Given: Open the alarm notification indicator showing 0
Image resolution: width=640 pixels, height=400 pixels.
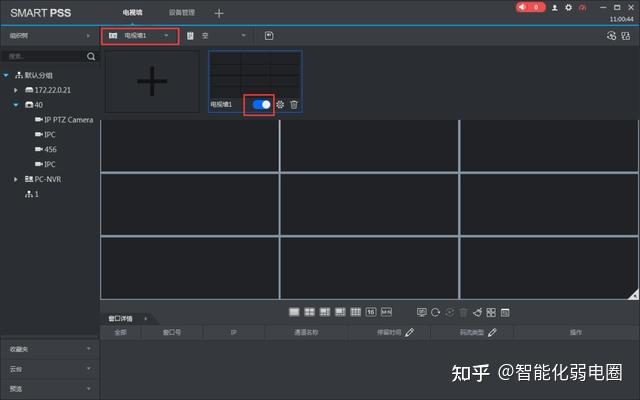Looking at the screenshot, I should [530, 7].
